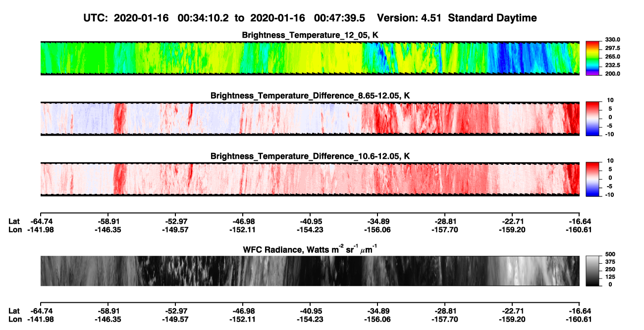The height and width of the screenshot is (330, 644).
Task: Click latitude -46.98 on the bottom axis
Action: click(242, 311)
